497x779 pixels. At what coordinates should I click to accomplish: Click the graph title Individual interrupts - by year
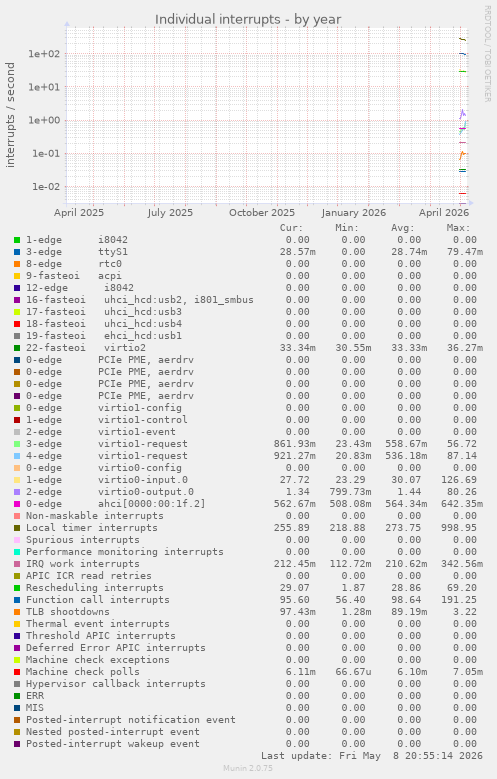[248, 19]
